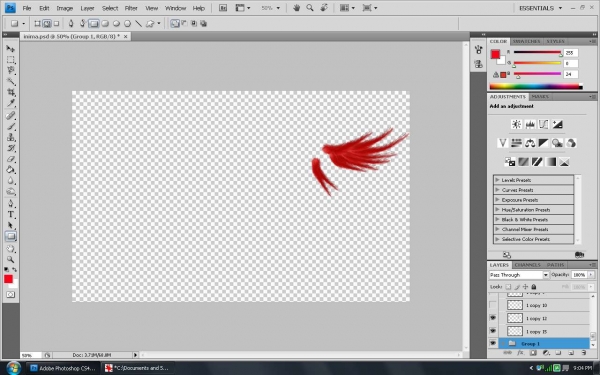Viewport: 600px width, 375px height.
Task: Add a Black & White adjustment
Action: pyautogui.click(x=543, y=143)
